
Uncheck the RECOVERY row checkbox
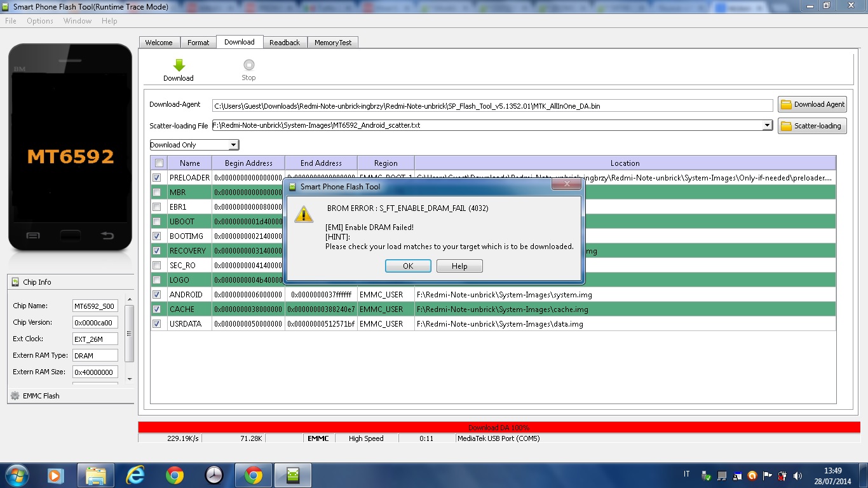coord(156,251)
